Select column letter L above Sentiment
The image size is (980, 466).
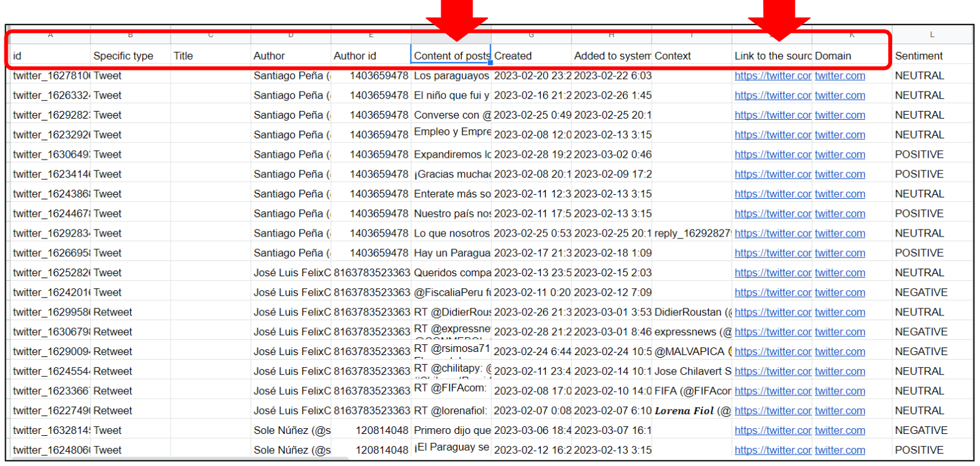click(x=932, y=35)
